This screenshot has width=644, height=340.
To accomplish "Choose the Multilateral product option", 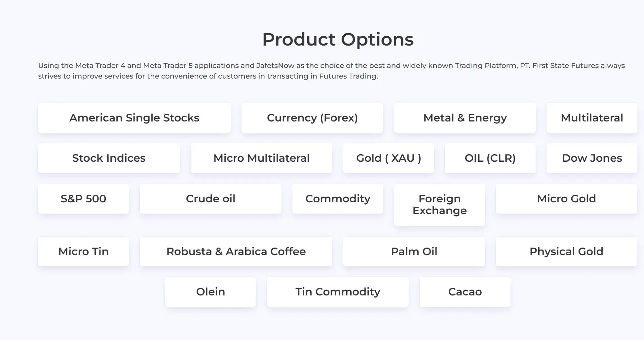I will (x=592, y=118).
